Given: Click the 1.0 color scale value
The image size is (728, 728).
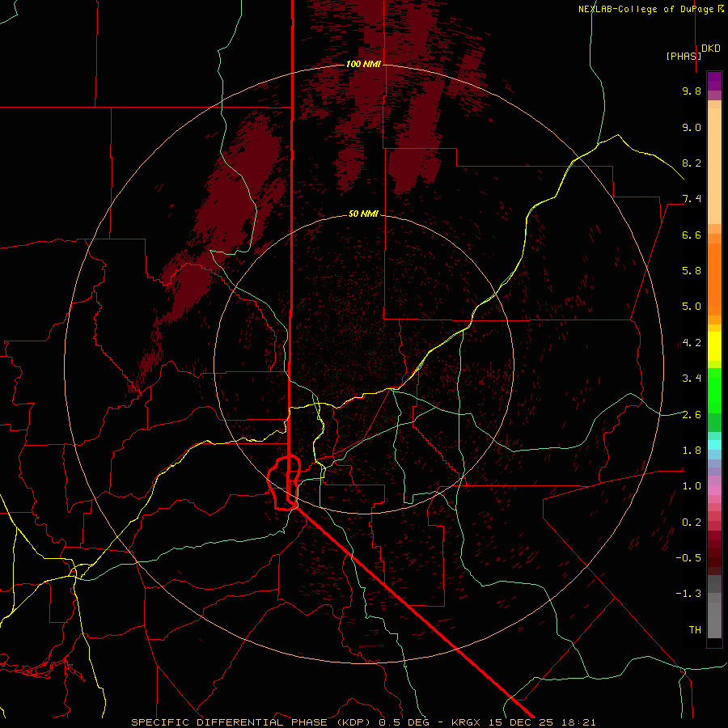Looking at the screenshot, I should click(x=692, y=486).
